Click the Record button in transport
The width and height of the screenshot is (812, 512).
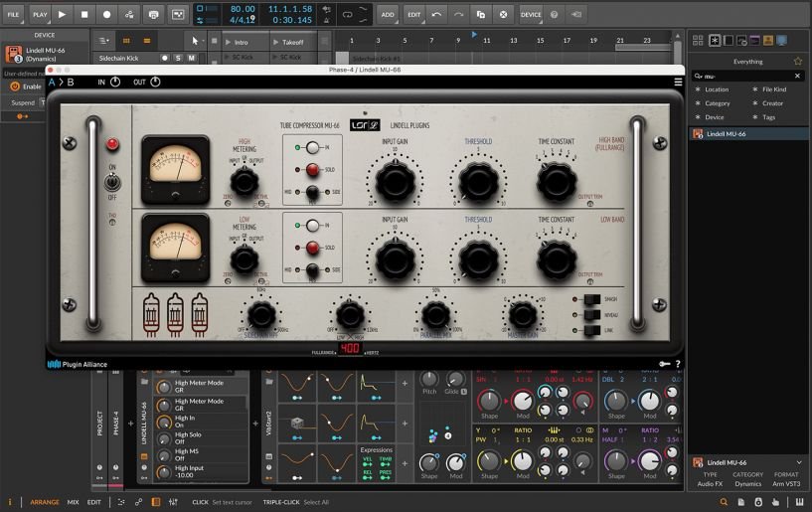point(106,15)
